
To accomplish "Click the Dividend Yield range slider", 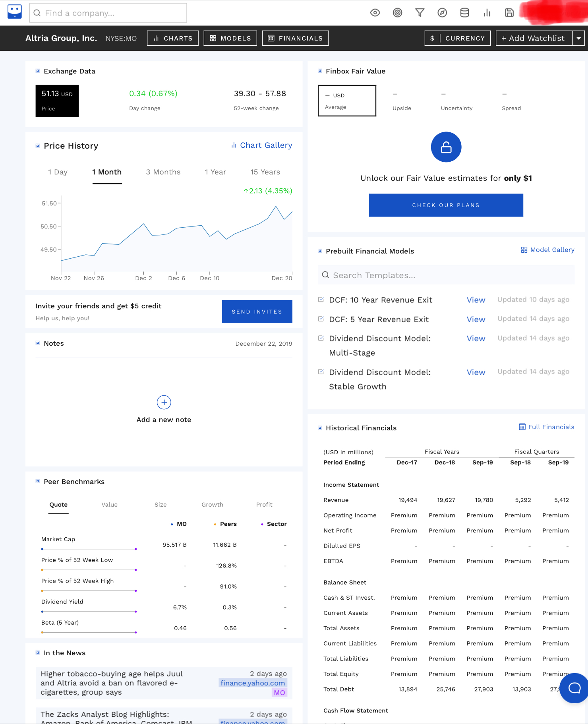I will [x=89, y=612].
